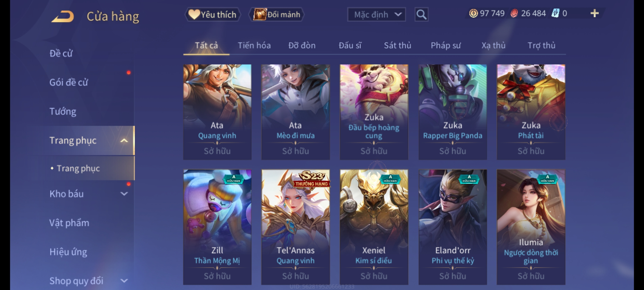Select the Tel'Annas Quang vinh skin card
The width and height of the screenshot is (644, 290).
pos(295,227)
